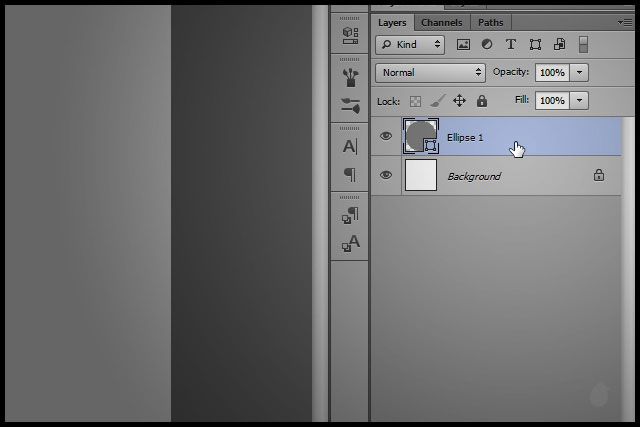Open the Normal blend mode dropdown
The height and width of the screenshot is (427, 640).
(431, 73)
